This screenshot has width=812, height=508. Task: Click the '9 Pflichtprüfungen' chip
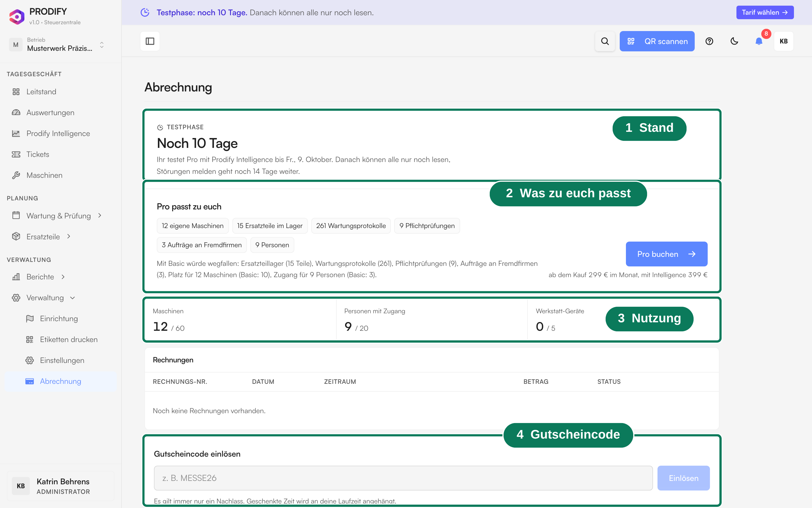click(427, 226)
